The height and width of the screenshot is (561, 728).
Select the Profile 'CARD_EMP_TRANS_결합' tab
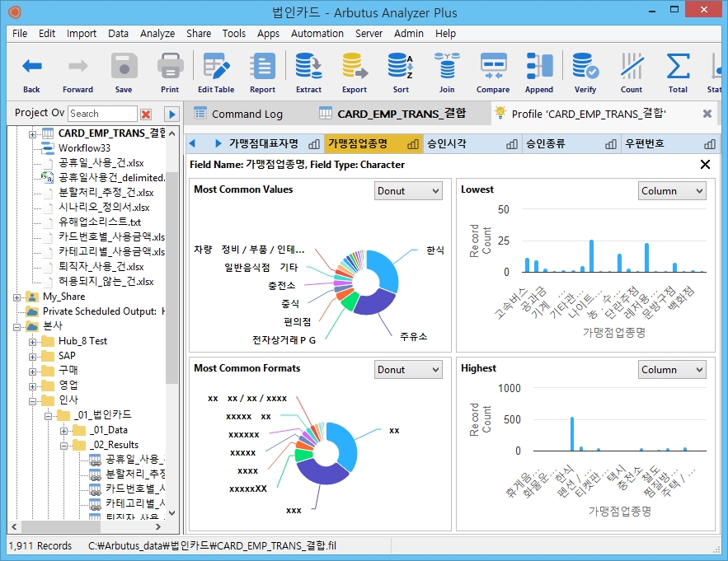588,114
